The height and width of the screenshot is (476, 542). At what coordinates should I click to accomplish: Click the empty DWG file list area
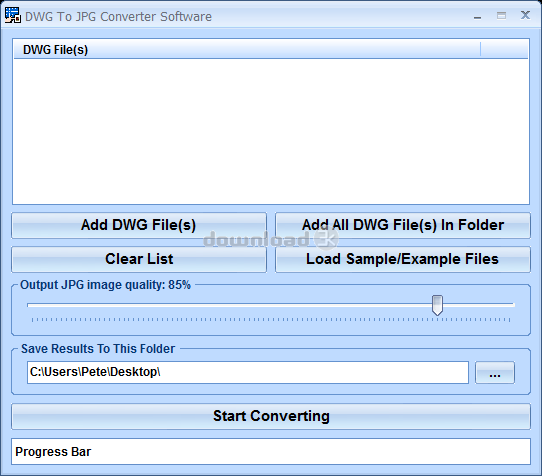click(x=271, y=131)
